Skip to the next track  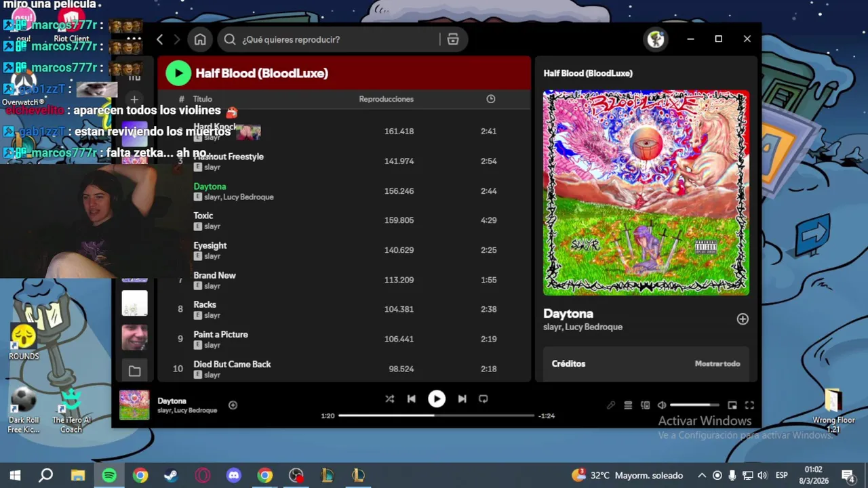[462, 399]
